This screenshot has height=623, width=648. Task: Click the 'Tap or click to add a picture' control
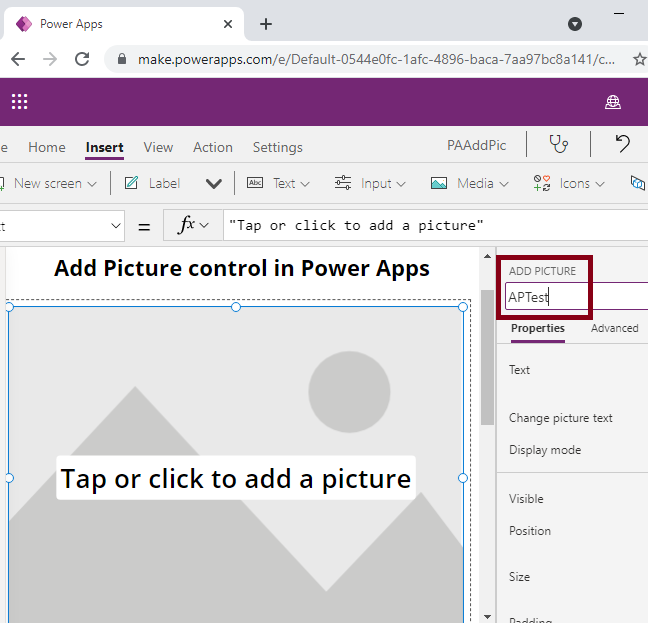coord(236,478)
